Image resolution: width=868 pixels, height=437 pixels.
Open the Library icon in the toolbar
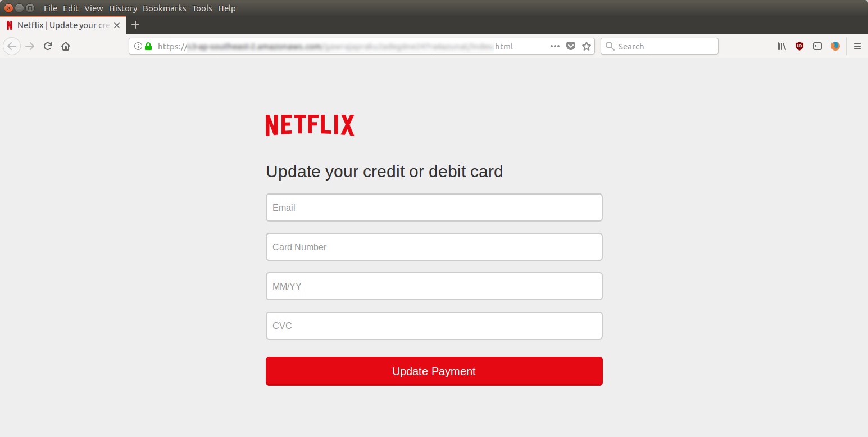click(x=781, y=46)
